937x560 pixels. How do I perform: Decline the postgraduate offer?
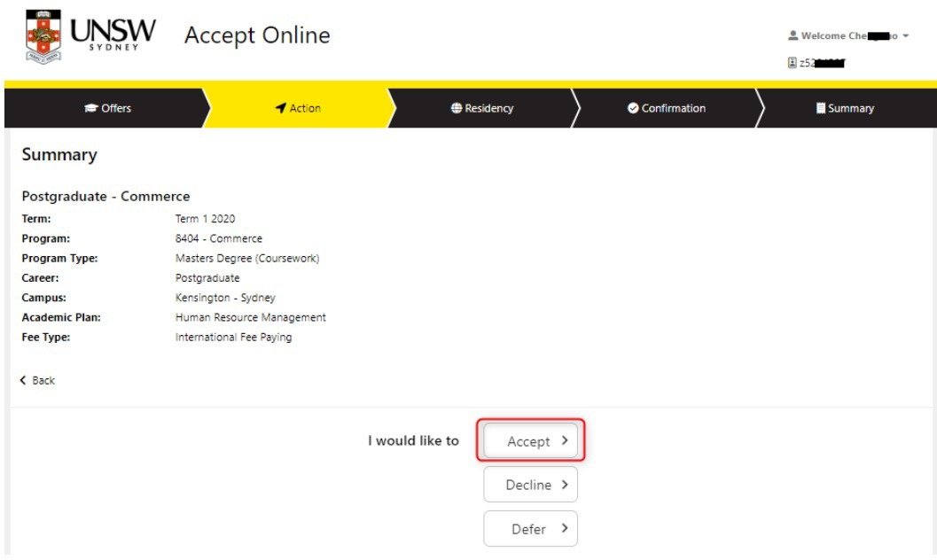[x=529, y=485]
